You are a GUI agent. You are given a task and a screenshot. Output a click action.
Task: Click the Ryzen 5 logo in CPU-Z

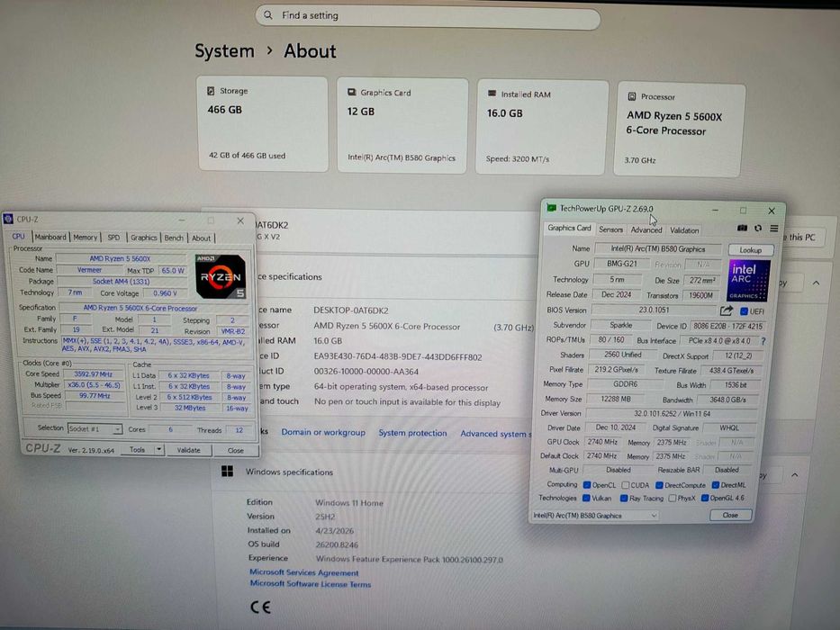coord(221,276)
